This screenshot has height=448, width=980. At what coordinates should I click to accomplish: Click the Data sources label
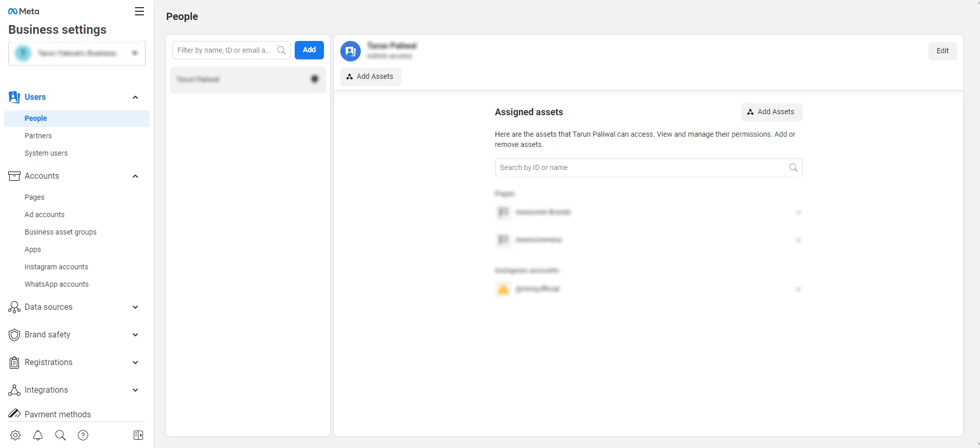tap(49, 307)
